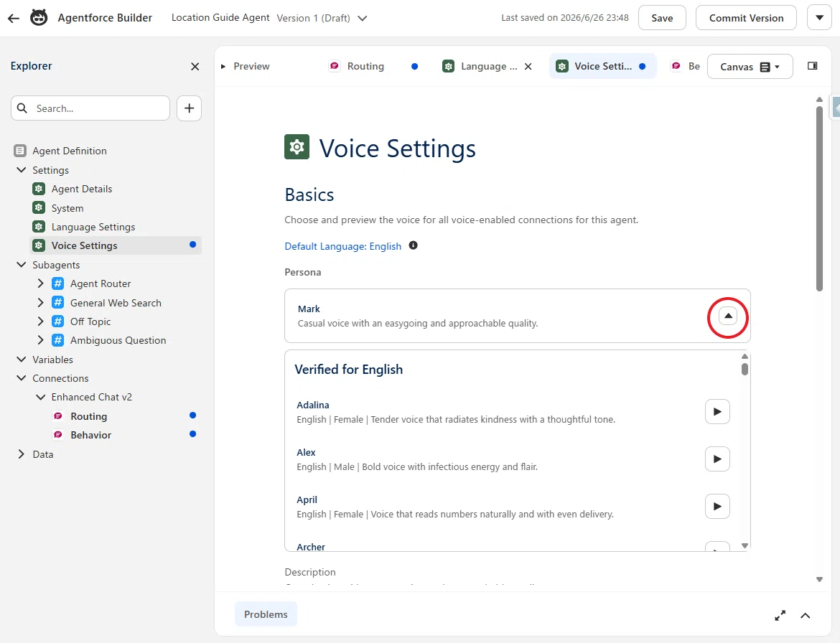840x643 pixels.
Task: Click the large Voice Settings gear icon
Action: [297, 146]
